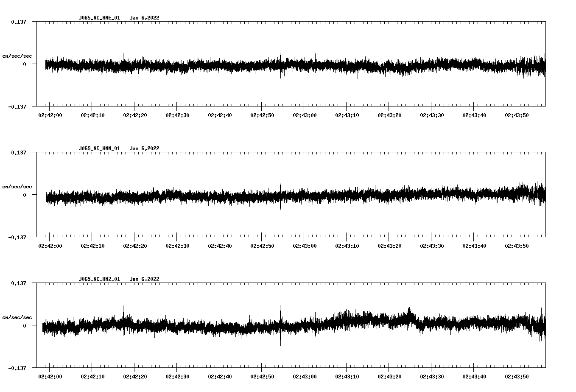Screen dimensions: 576x392
Task: Select the Jan 6,2022 date on HNE plot
Action: tap(145, 18)
